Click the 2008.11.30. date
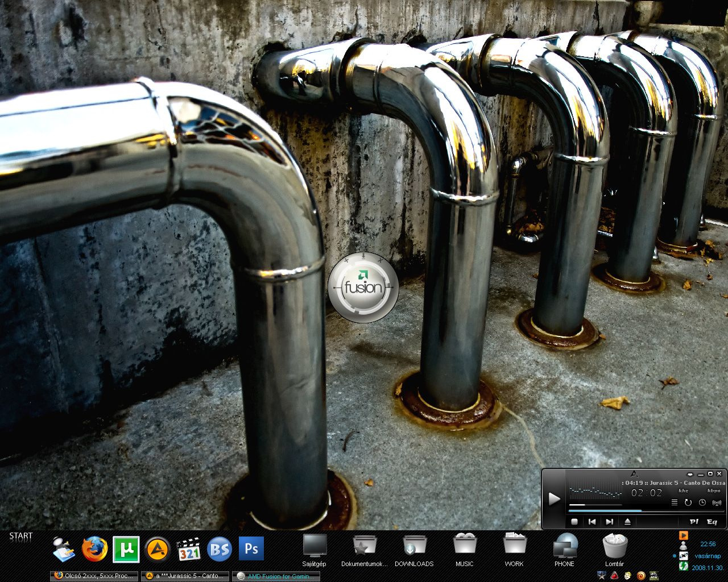This screenshot has width=728, height=582. 708,568
